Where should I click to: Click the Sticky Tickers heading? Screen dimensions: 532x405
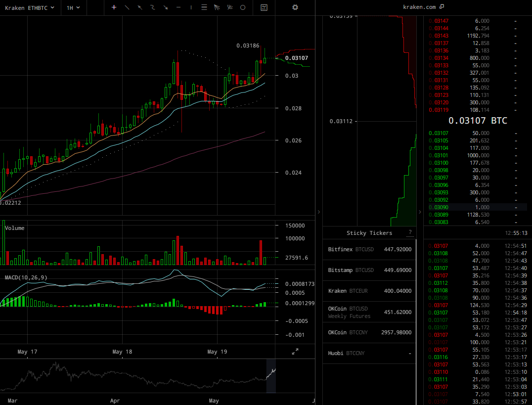[x=369, y=233]
